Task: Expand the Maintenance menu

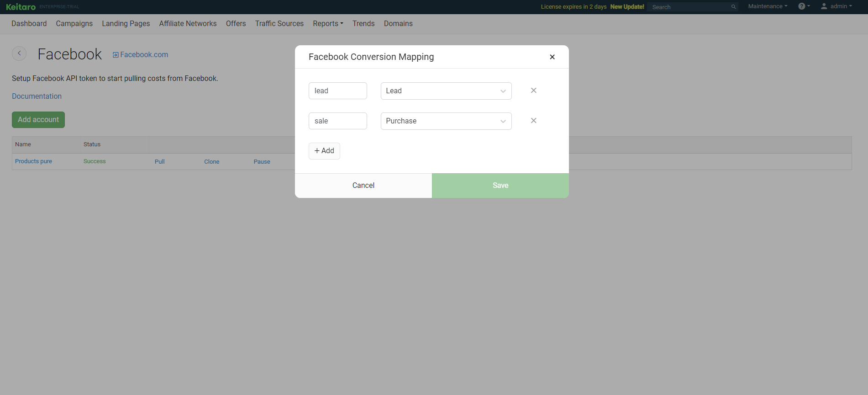Action: pyautogui.click(x=768, y=6)
